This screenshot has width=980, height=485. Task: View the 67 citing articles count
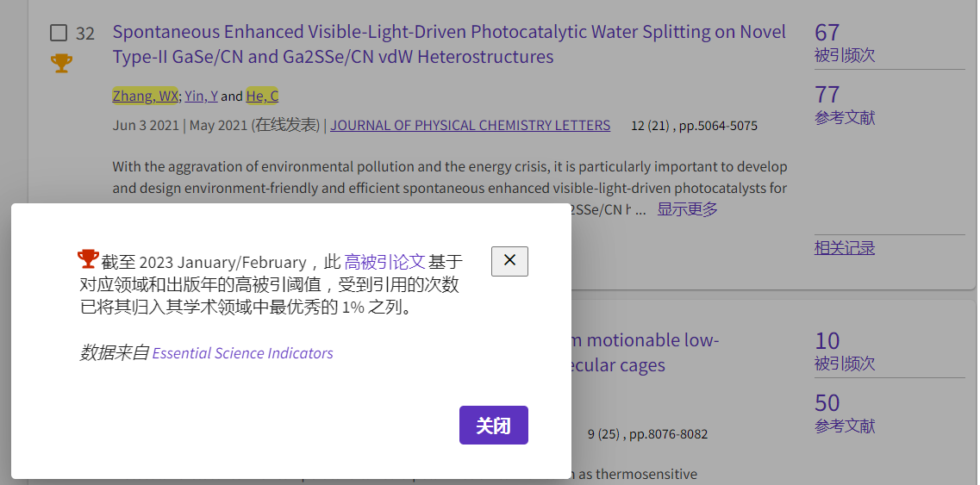pos(827,33)
